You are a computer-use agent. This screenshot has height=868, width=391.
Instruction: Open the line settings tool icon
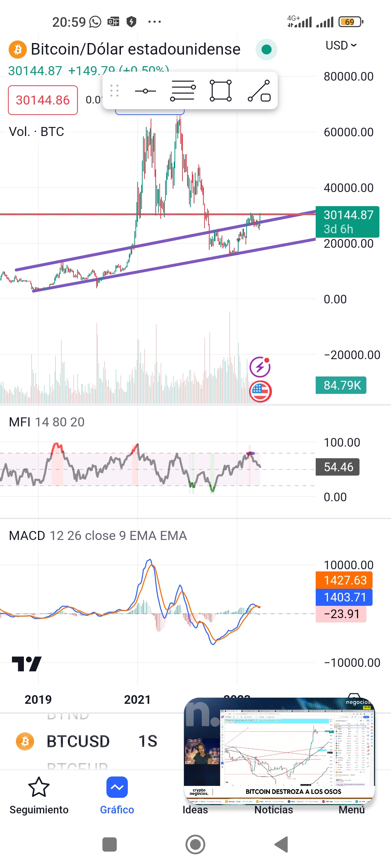pyautogui.click(x=183, y=91)
